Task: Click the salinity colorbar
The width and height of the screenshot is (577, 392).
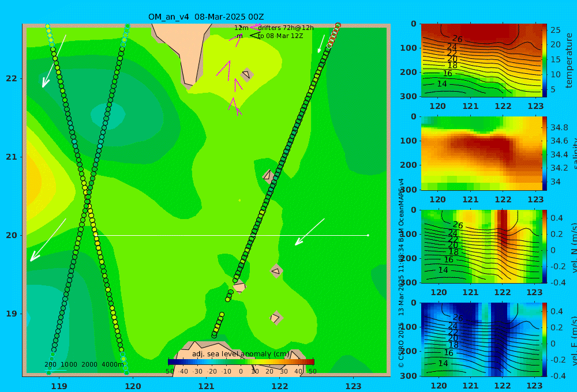Action: 545,153
